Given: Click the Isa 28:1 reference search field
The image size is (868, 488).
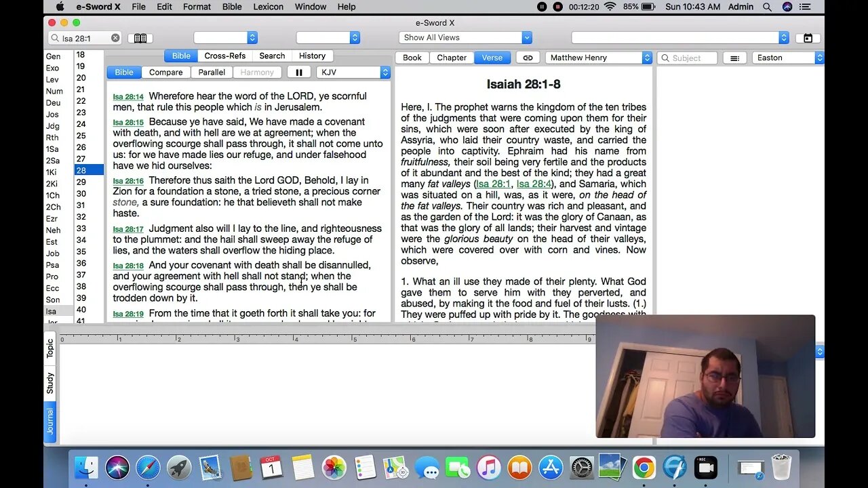Looking at the screenshot, I should click(85, 38).
